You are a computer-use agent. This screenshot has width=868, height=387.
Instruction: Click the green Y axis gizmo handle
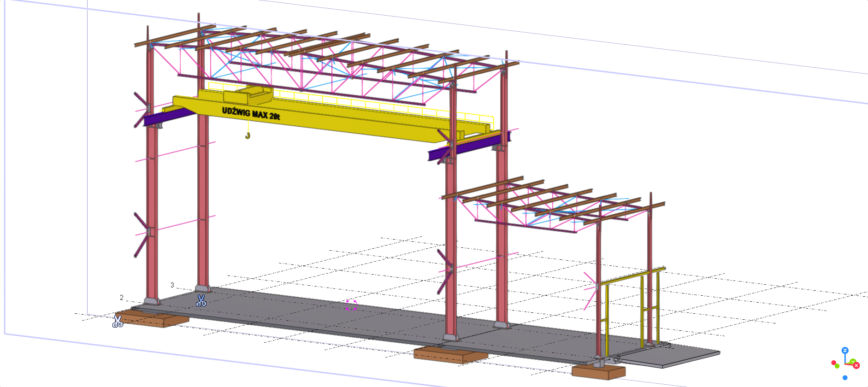pos(852,362)
